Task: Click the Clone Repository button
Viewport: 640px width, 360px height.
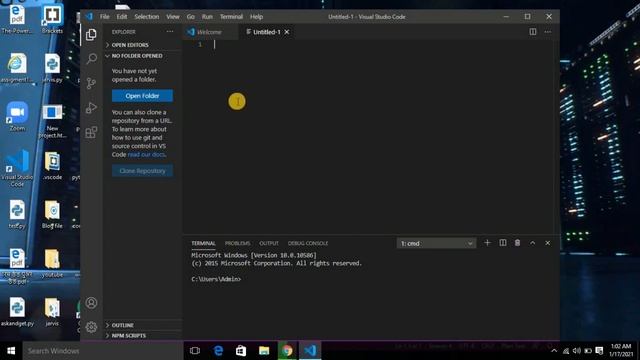Action: pos(142,171)
